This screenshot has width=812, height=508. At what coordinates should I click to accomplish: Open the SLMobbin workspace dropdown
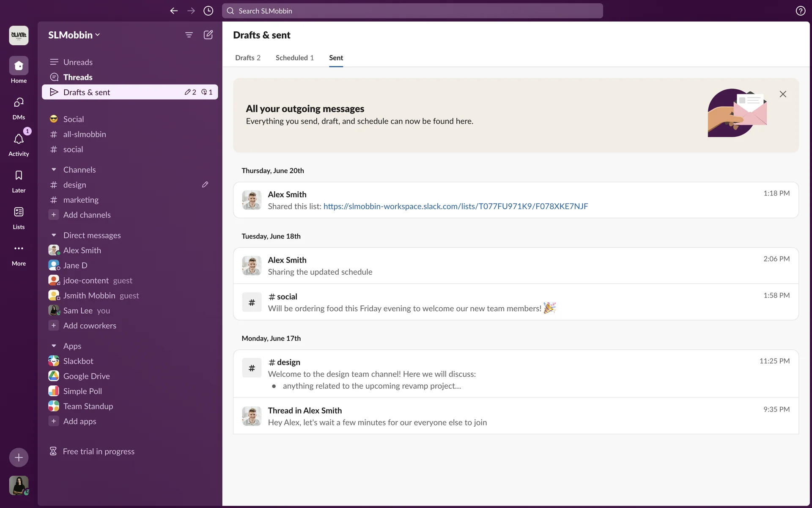[74, 35]
